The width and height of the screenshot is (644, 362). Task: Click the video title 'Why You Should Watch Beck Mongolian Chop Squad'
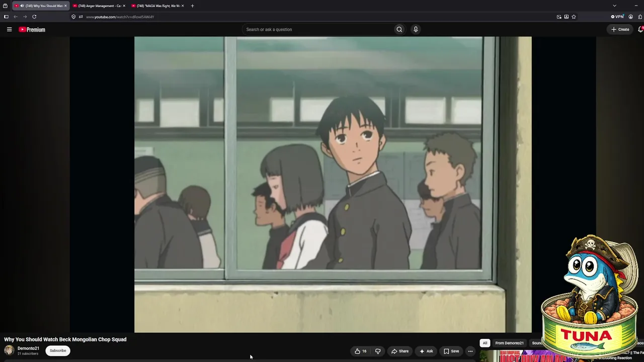(65, 339)
